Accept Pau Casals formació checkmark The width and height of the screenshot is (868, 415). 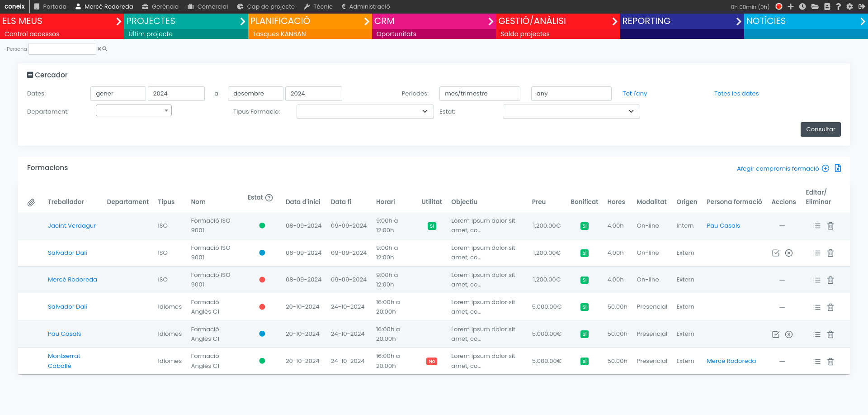pos(776,334)
